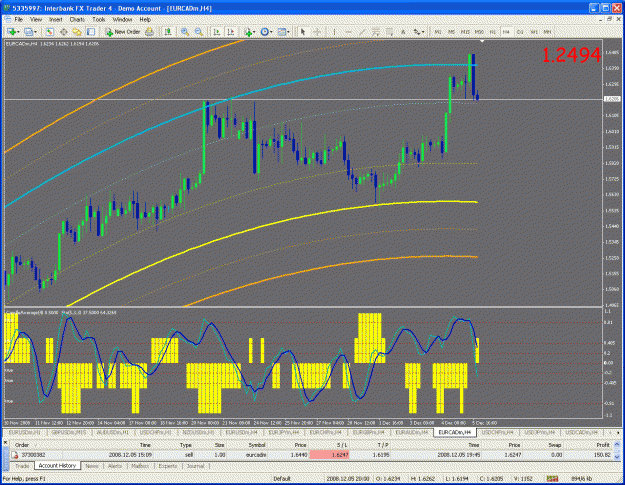Select the Fibonacci Retracement tool
The width and height of the screenshot is (625, 485).
coord(389,32)
